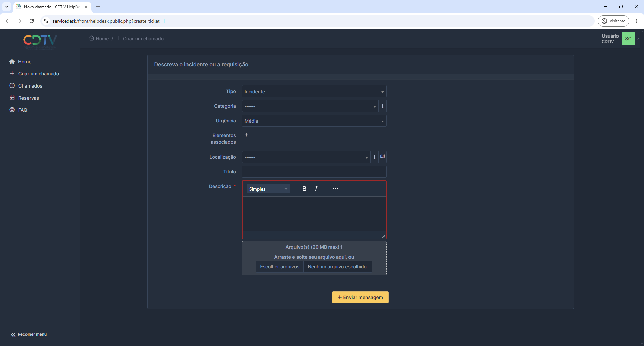Open the Simples paragraph style dropdown
The image size is (644, 346).
tap(268, 189)
